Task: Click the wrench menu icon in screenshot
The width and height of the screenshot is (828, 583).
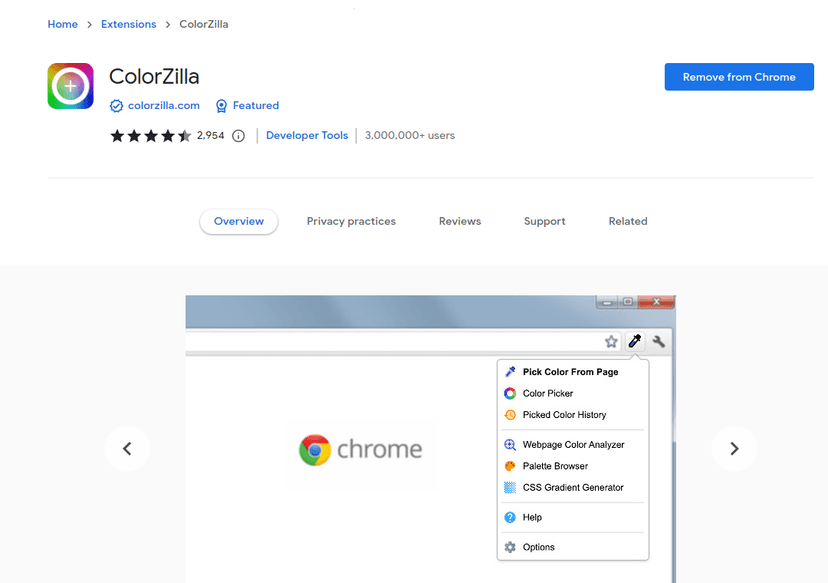Action: coord(658,341)
